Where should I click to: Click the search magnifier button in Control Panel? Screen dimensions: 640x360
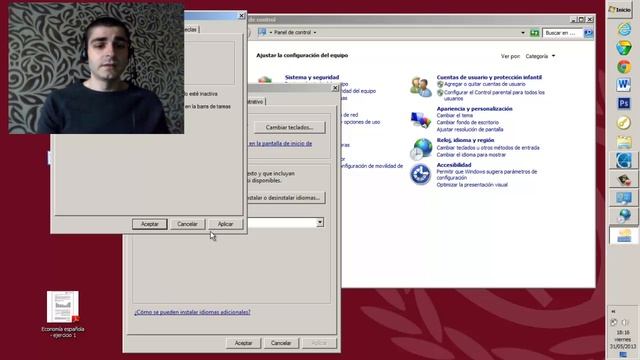click(x=588, y=33)
